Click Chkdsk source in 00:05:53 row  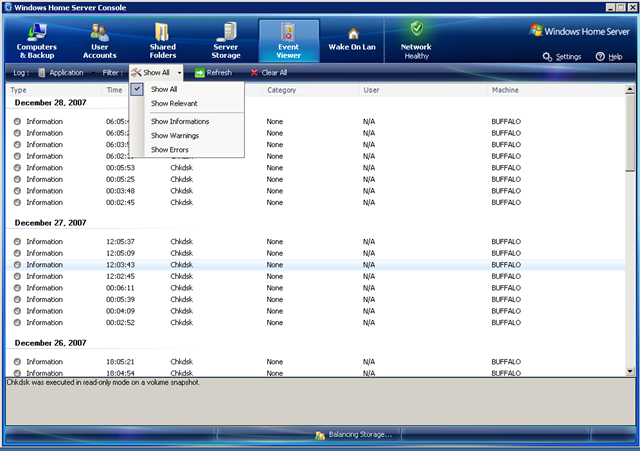[x=182, y=168]
